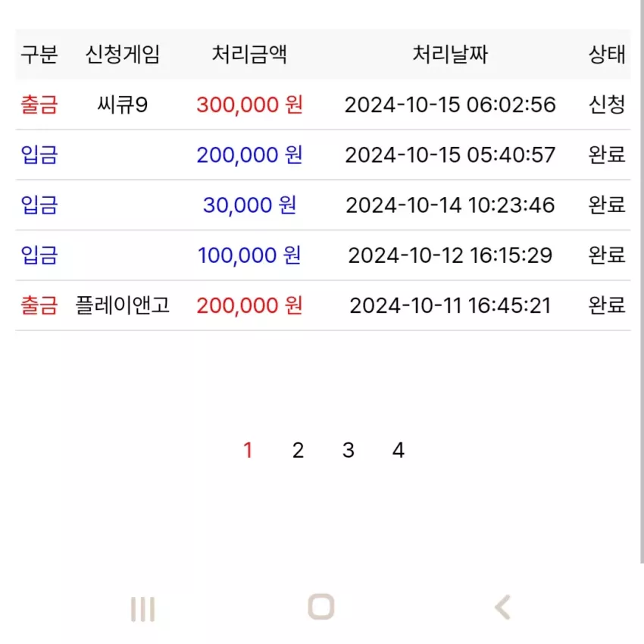Select the 2024-10-11 16:45:21 withdrawal date
The height and width of the screenshot is (644, 644).
(x=450, y=305)
